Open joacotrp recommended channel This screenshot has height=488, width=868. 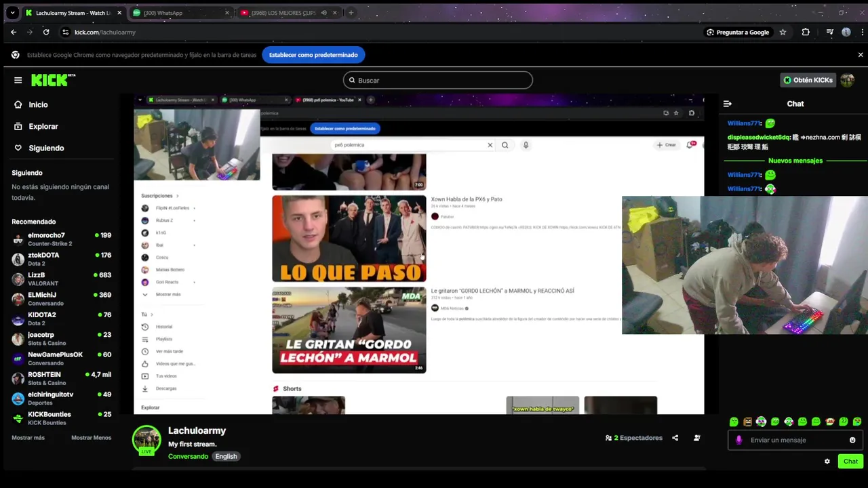(x=61, y=339)
